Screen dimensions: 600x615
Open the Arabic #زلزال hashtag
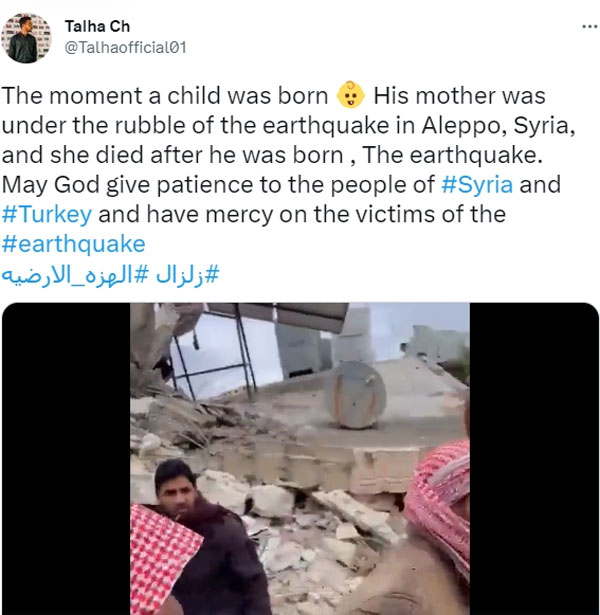pos(187,274)
